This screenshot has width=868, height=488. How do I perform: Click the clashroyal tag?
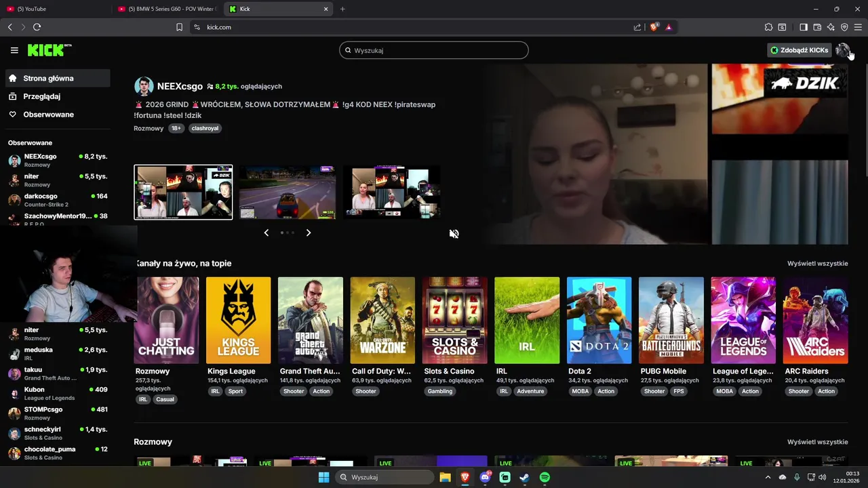pyautogui.click(x=205, y=128)
